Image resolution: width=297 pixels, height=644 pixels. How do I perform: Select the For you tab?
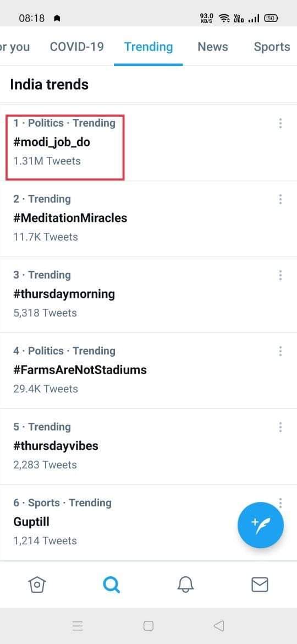(15, 47)
